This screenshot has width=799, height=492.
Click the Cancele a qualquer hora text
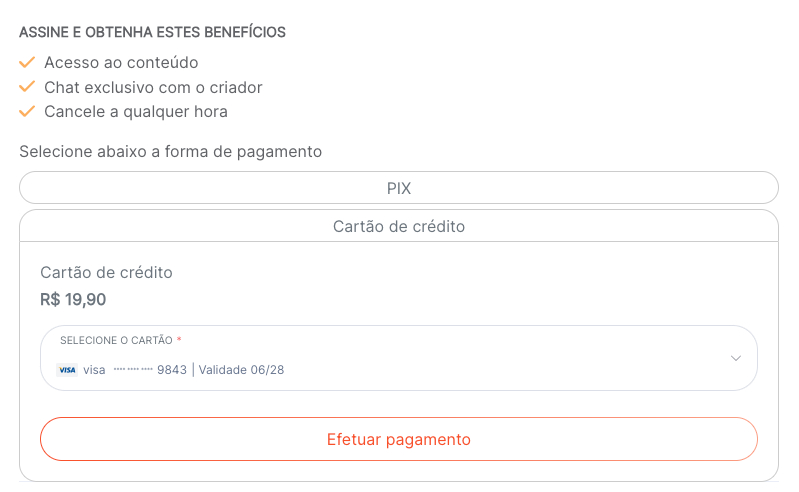[136, 111]
